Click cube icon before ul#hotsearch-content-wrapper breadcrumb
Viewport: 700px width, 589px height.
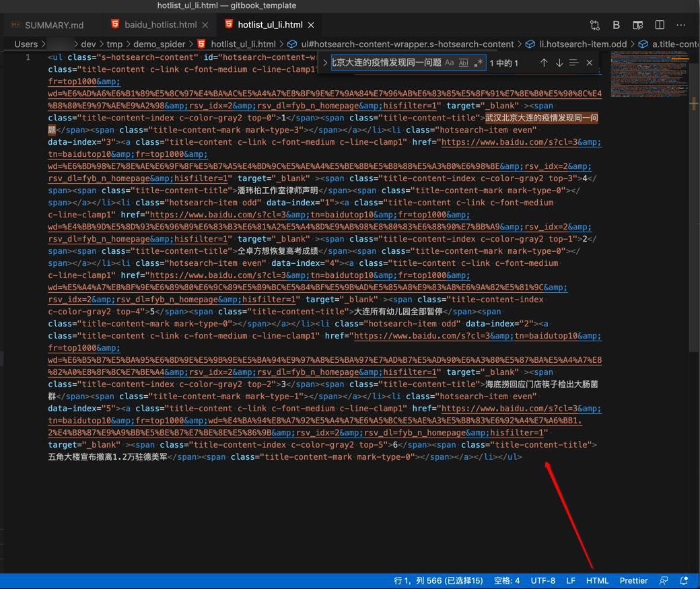(292, 44)
